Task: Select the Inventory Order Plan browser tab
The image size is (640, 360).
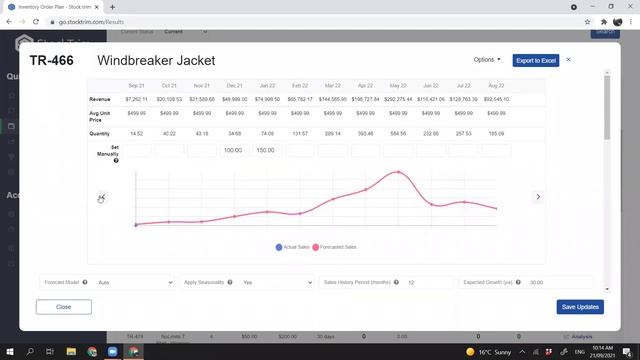Action: pyautogui.click(x=53, y=7)
